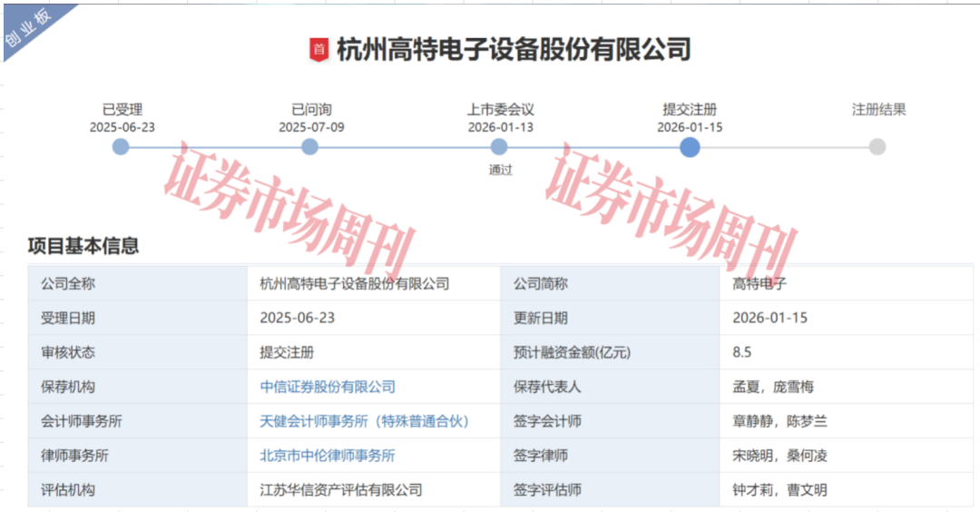Image resolution: width=980 pixels, height=512 pixels.
Task: Click the 保荐代表人 label cell
Action: pyautogui.click(x=610, y=387)
